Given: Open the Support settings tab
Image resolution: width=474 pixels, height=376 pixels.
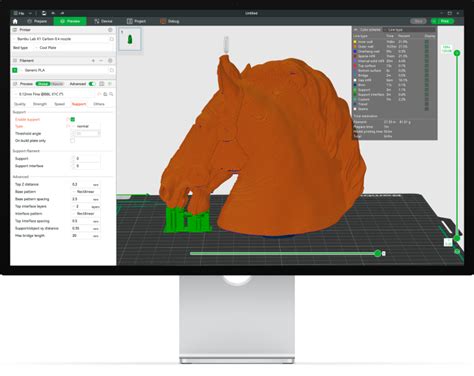Looking at the screenshot, I should [79, 104].
